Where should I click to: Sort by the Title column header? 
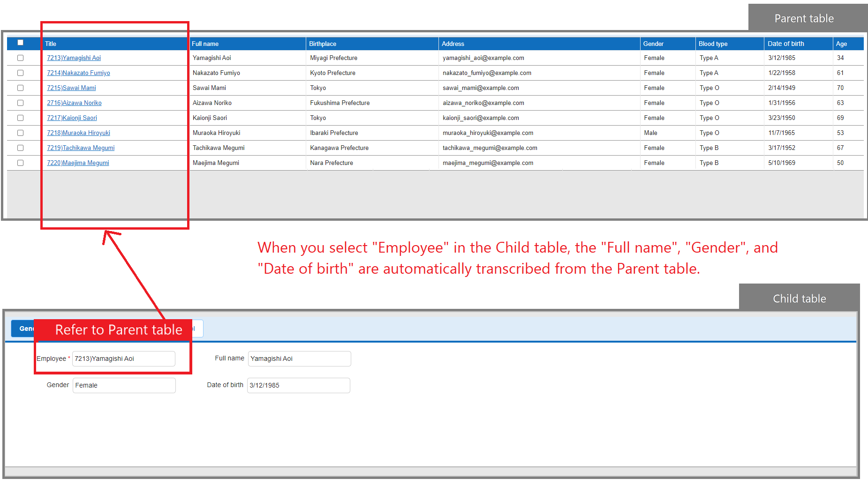click(x=115, y=44)
